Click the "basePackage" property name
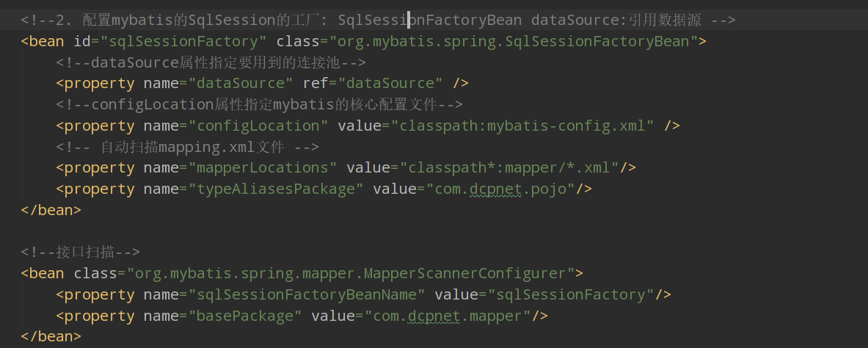Screen dimensions: 868x348 245,316
